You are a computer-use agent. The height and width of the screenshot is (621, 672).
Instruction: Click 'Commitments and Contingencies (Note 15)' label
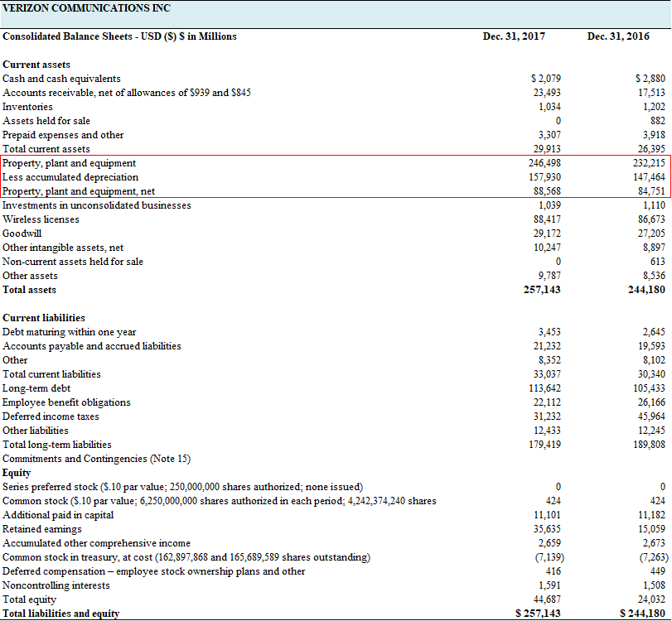coord(96,459)
